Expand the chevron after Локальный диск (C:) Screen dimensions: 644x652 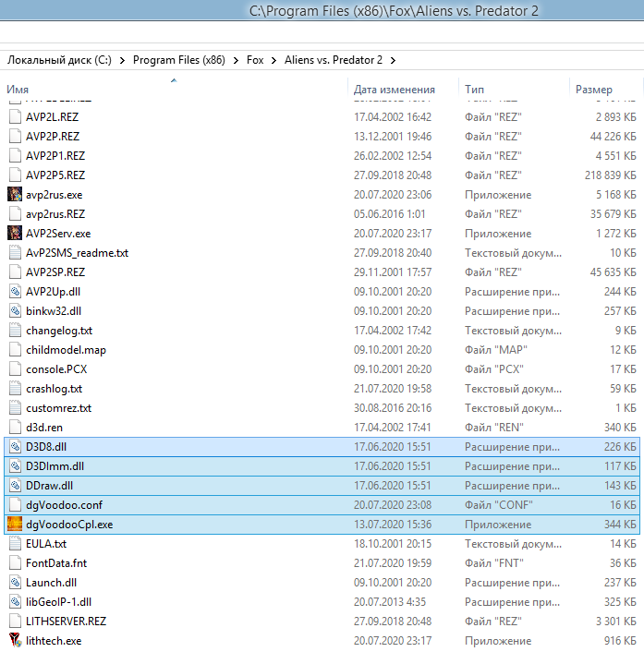(x=122, y=60)
